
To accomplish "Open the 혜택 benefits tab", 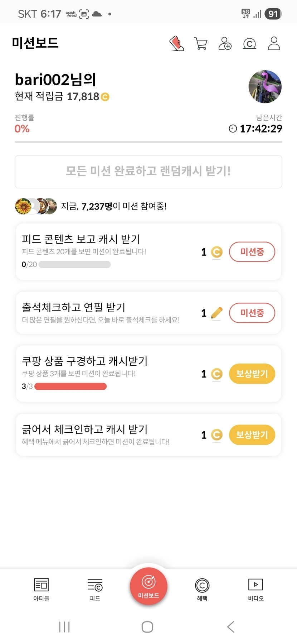I will click(x=202, y=589).
